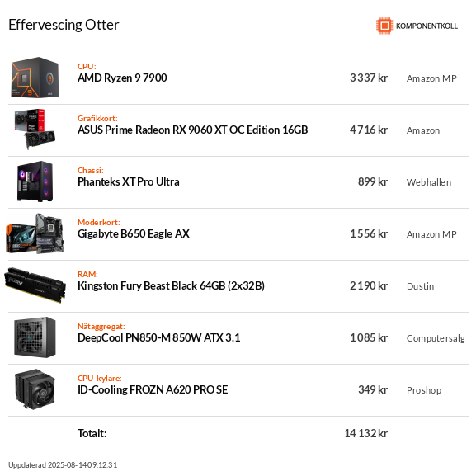Image resolution: width=476 pixels, height=476 pixels.
Task: Open the Amazon MP store for CPU
Action: [431, 78]
